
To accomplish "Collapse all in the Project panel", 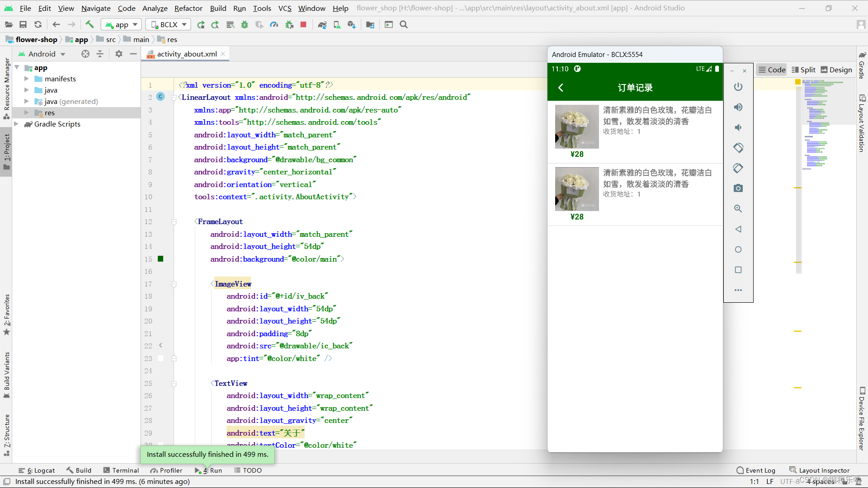I will [x=100, y=54].
